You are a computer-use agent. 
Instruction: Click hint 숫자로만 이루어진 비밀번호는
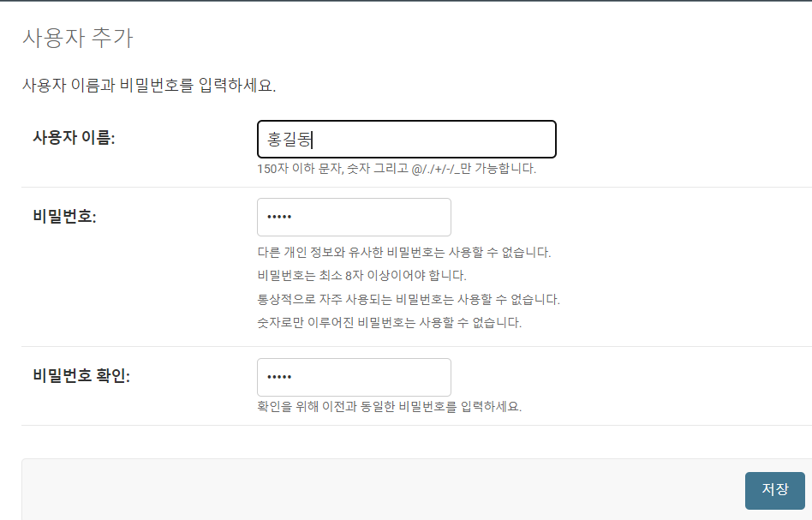390,323
